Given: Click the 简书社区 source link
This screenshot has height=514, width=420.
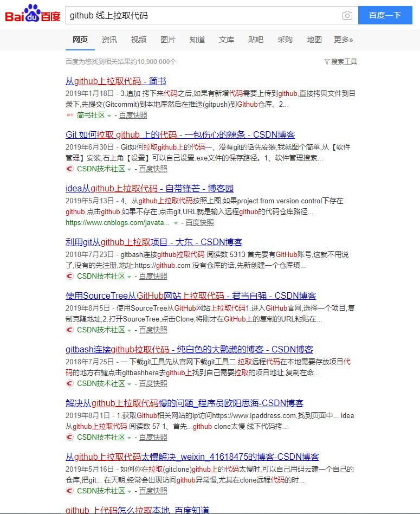Looking at the screenshot, I should tap(91, 115).
